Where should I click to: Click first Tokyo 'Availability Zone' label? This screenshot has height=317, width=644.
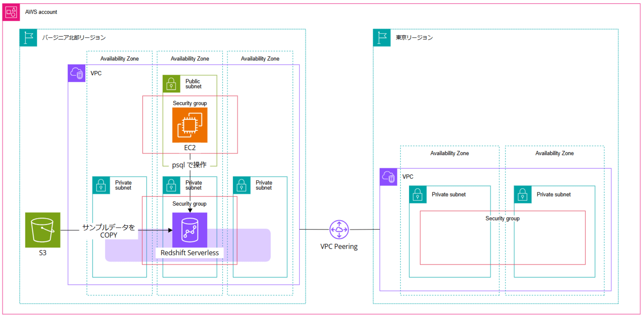(450, 153)
